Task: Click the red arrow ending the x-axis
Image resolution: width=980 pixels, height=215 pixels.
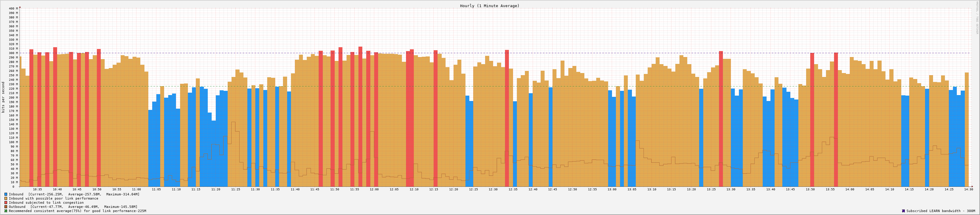Action: click(x=972, y=186)
